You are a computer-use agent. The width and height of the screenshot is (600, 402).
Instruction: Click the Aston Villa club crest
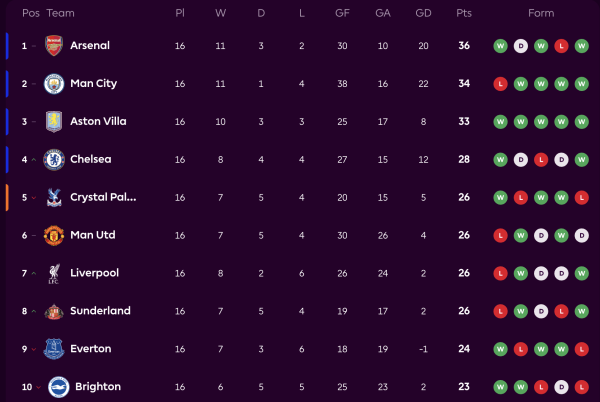pos(54,122)
